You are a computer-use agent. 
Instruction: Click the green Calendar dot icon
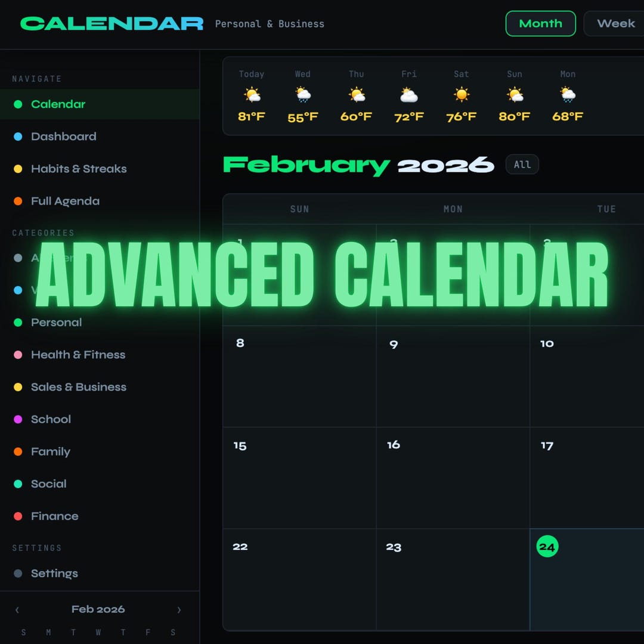(18, 104)
